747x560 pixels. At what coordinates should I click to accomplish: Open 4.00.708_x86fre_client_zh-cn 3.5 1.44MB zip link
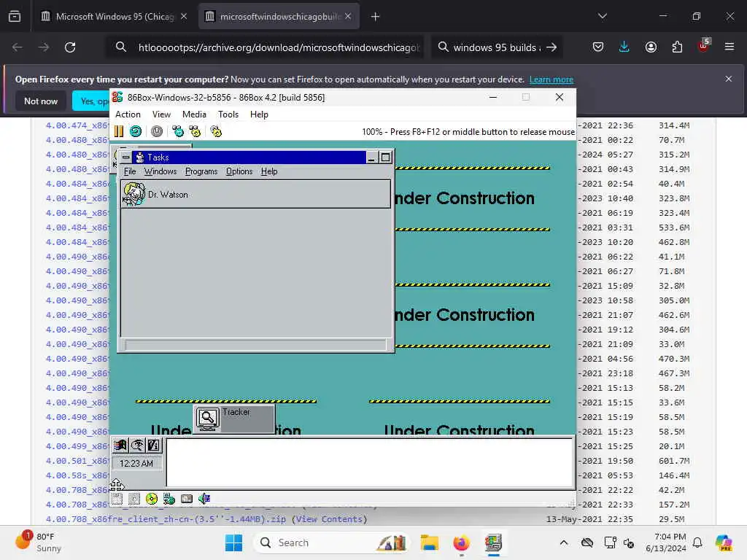tap(166, 519)
